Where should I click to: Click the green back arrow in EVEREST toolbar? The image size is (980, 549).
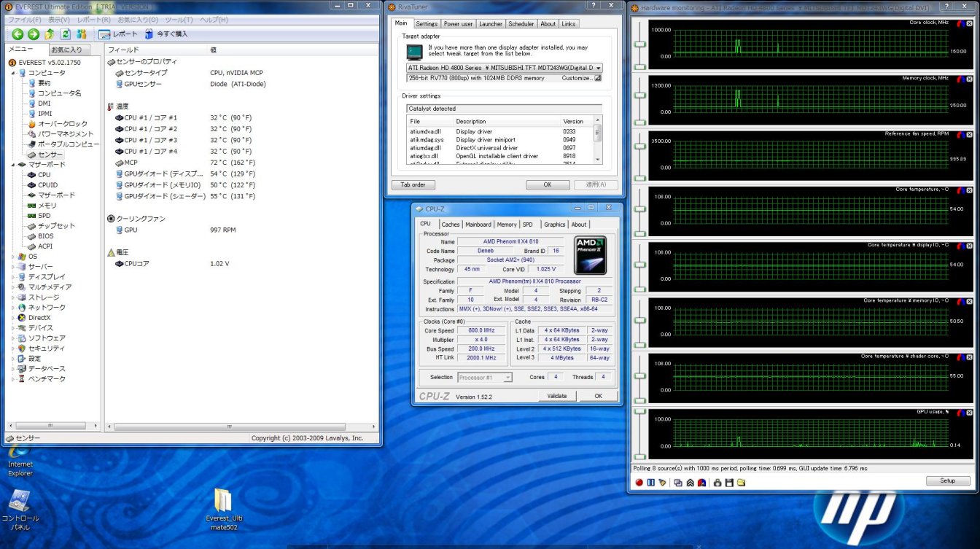coord(17,34)
